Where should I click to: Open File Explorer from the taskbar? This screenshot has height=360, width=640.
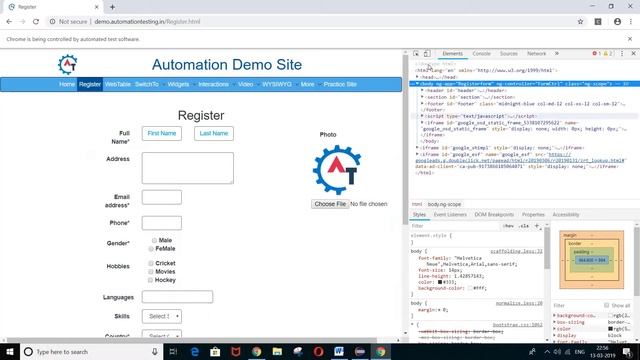(277, 351)
